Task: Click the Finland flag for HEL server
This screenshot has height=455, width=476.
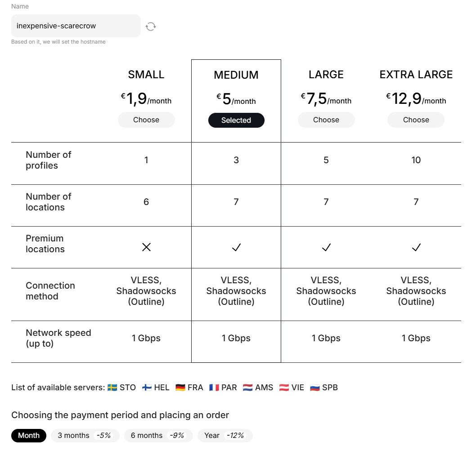Action: [147, 388]
